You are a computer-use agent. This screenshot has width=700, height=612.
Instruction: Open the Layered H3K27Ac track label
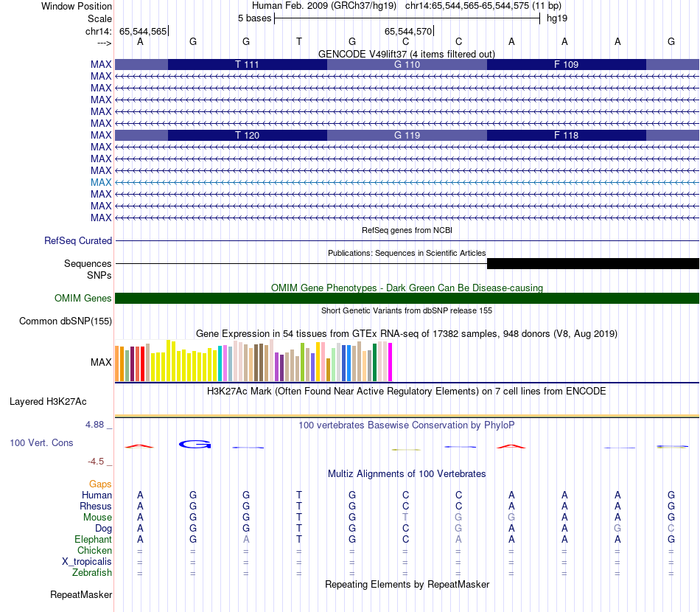(x=48, y=402)
